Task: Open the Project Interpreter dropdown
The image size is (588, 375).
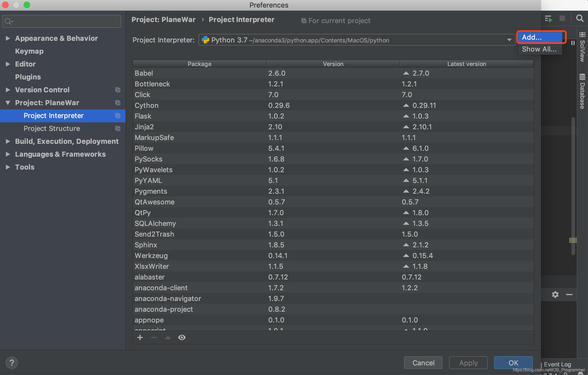Action: pos(509,40)
